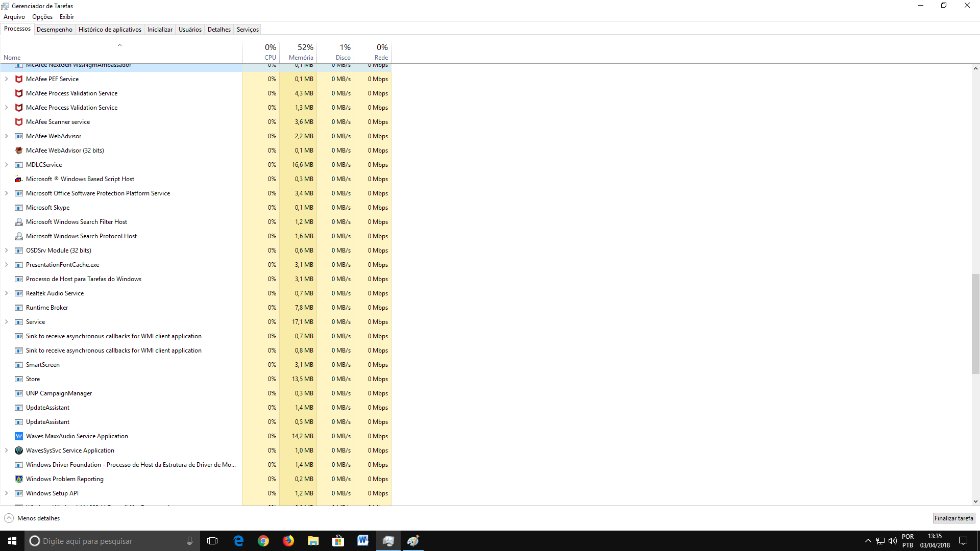Click the Windows Start button
The width and height of the screenshot is (980, 551).
(x=12, y=541)
